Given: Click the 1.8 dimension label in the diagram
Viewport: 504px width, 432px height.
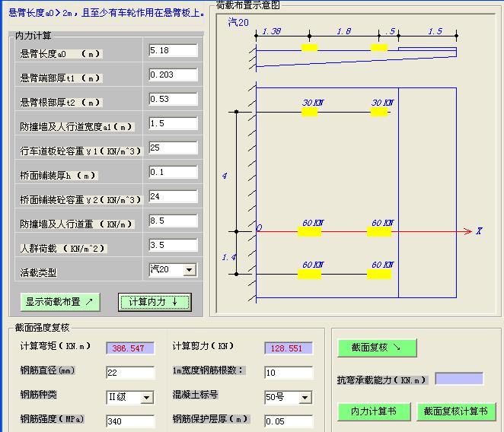Looking at the screenshot, I should tap(344, 31).
